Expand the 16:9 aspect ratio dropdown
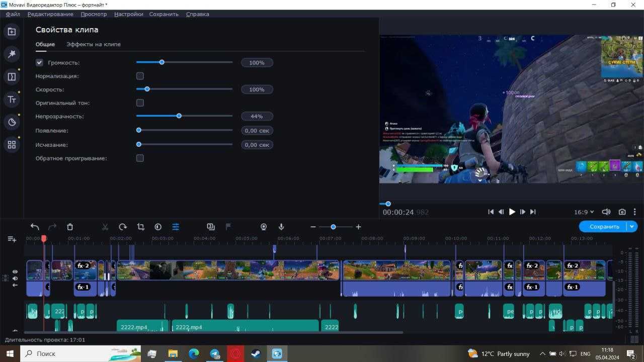Screen dimensions: 644x362 pyautogui.click(x=584, y=212)
